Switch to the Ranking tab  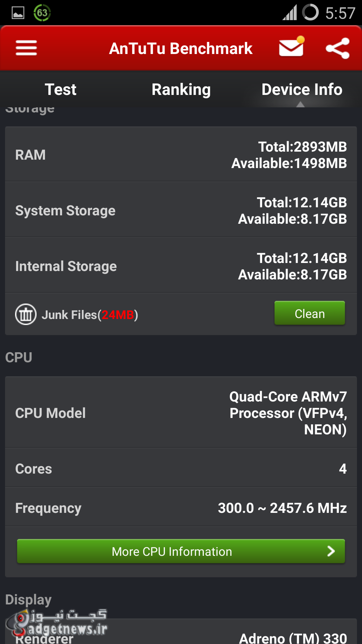(x=181, y=90)
